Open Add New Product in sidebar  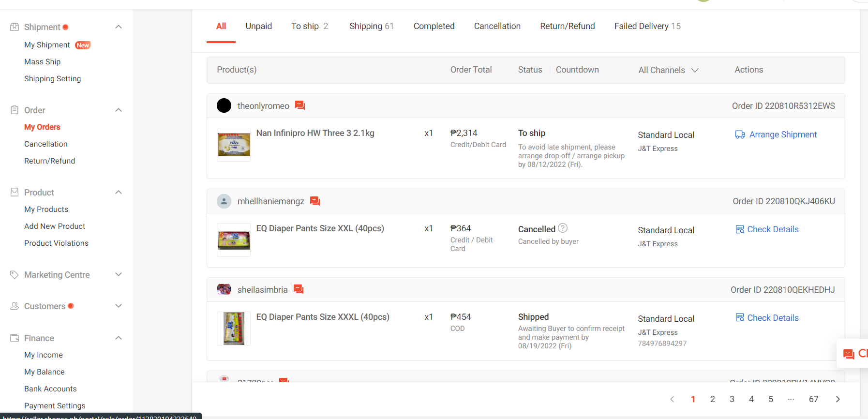(x=55, y=226)
